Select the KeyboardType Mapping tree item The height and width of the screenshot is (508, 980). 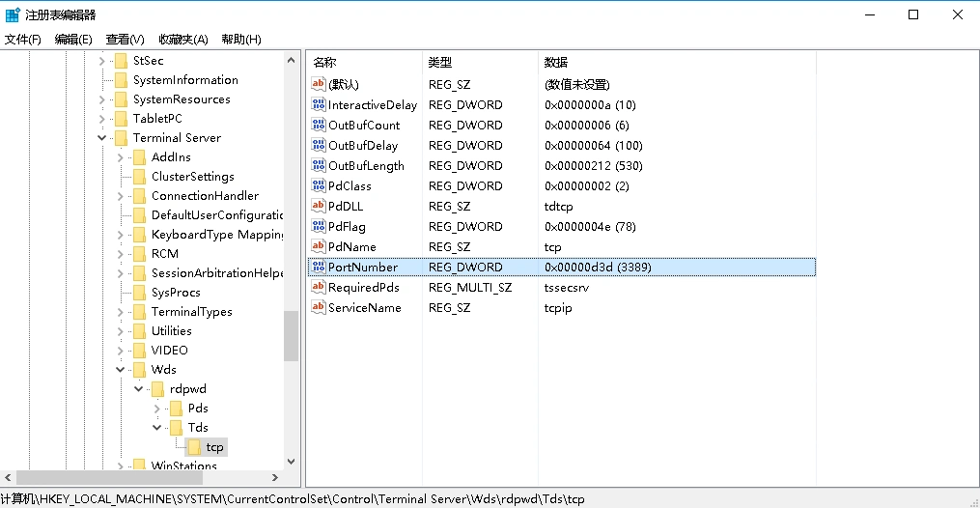click(x=217, y=235)
